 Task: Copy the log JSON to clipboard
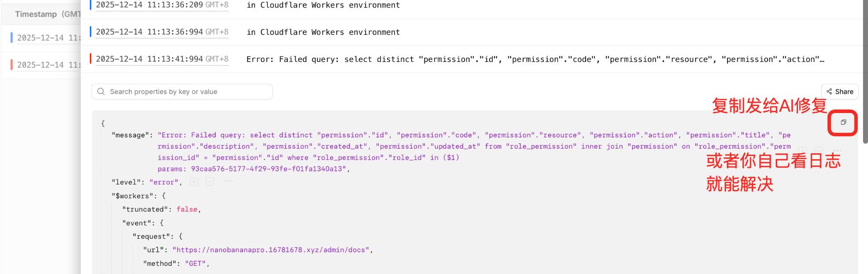(843, 122)
